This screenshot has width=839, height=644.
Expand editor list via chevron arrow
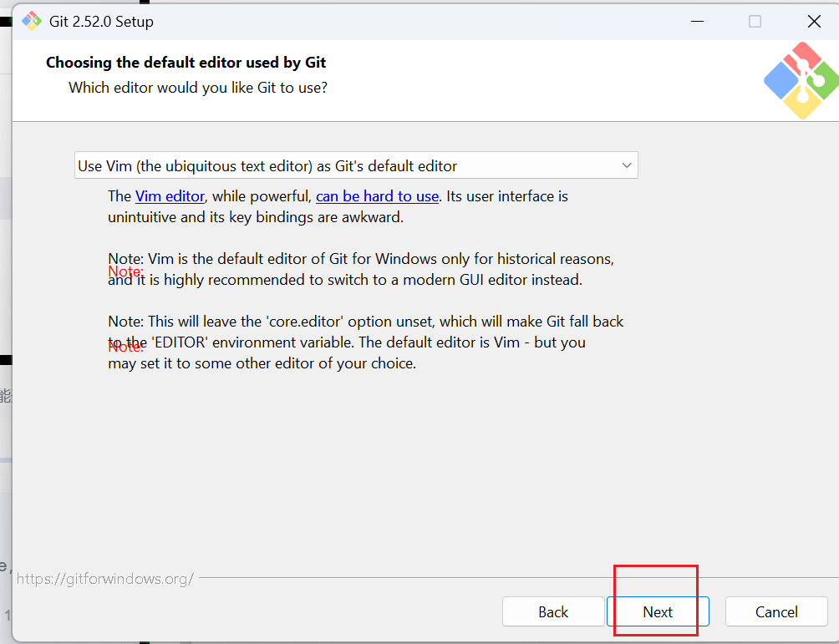click(x=627, y=165)
